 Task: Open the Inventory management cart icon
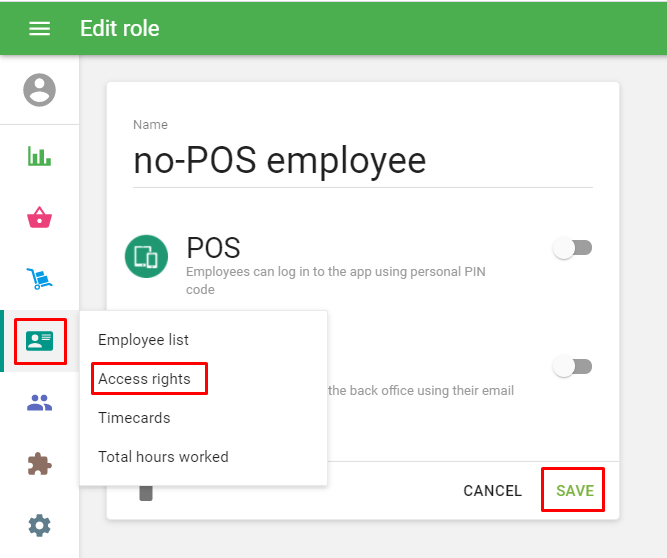click(39, 279)
